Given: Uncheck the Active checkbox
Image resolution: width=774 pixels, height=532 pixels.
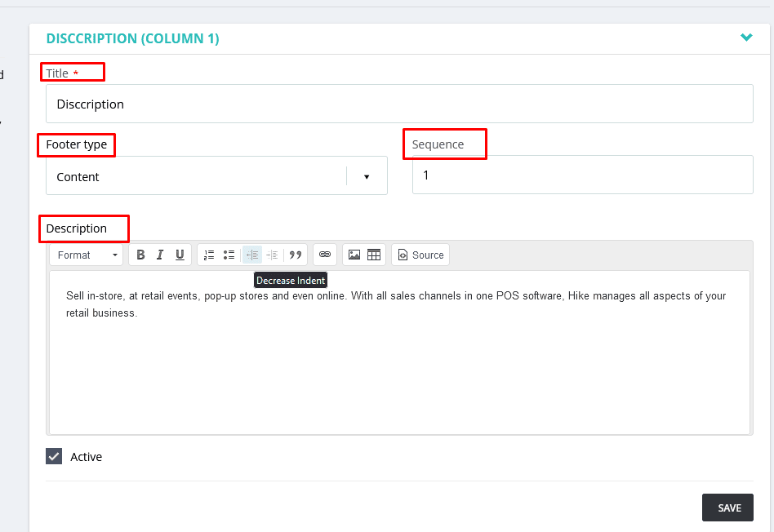Looking at the screenshot, I should [54, 456].
